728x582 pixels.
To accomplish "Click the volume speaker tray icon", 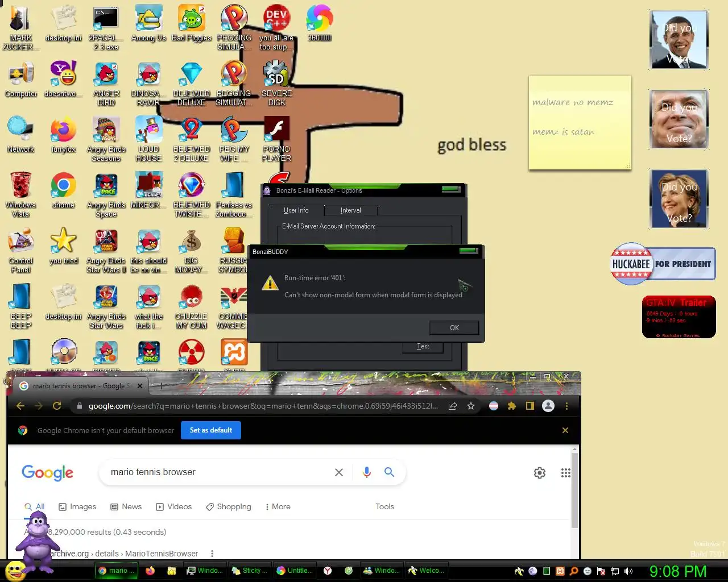I will pos(628,571).
